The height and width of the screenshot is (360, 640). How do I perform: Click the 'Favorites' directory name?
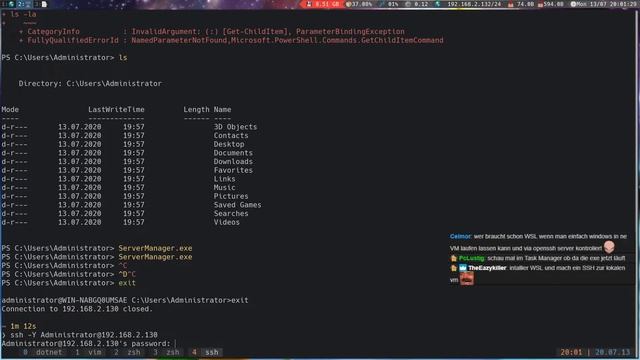point(233,170)
